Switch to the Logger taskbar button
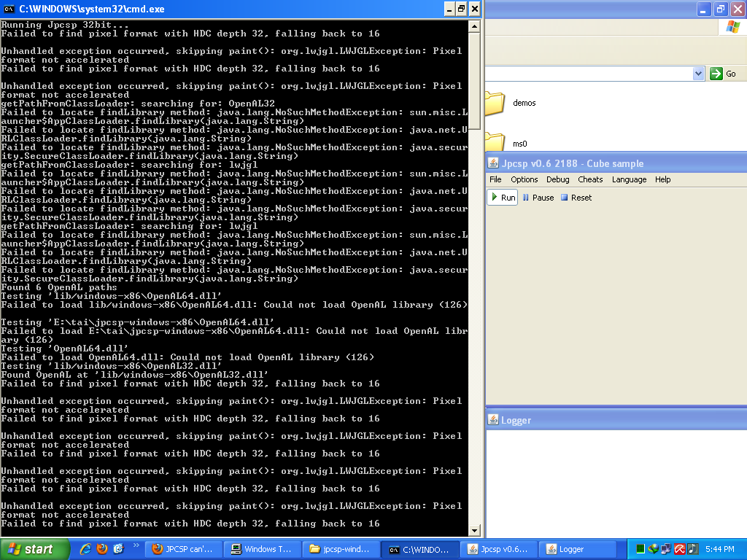The height and width of the screenshot is (560, 747). 582,549
